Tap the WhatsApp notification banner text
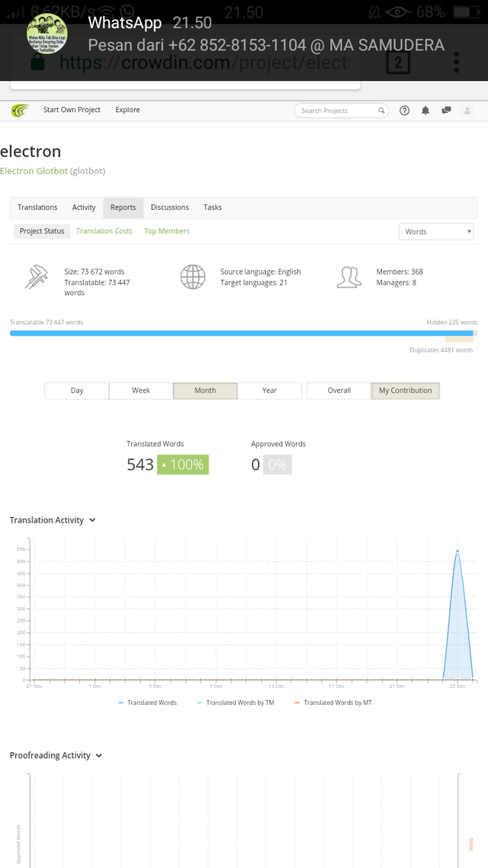488x868 pixels. 265,45
